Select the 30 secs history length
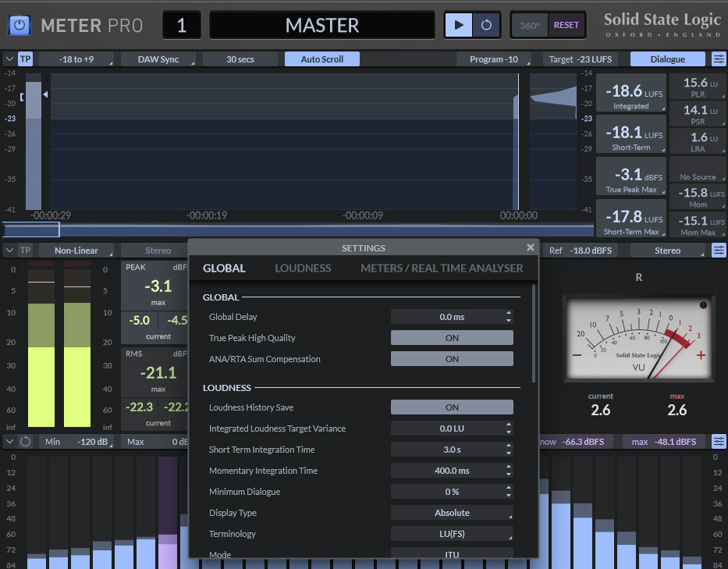 click(x=240, y=59)
